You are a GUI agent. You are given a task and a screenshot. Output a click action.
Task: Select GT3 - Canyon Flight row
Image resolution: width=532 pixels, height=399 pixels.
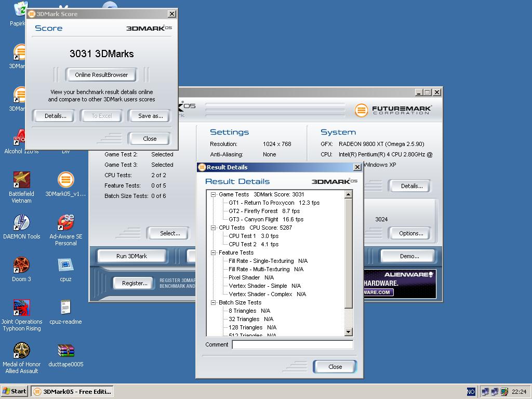coord(266,219)
